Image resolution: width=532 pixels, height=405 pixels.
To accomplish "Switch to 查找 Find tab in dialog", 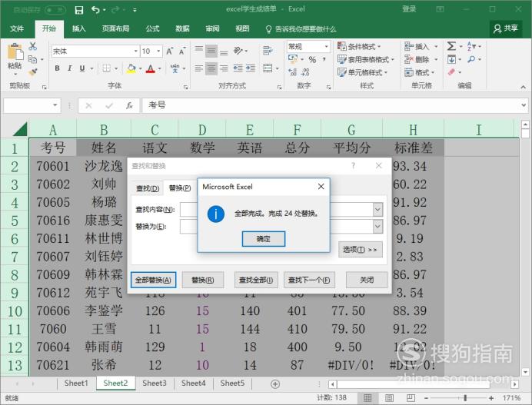I will pyautogui.click(x=148, y=188).
